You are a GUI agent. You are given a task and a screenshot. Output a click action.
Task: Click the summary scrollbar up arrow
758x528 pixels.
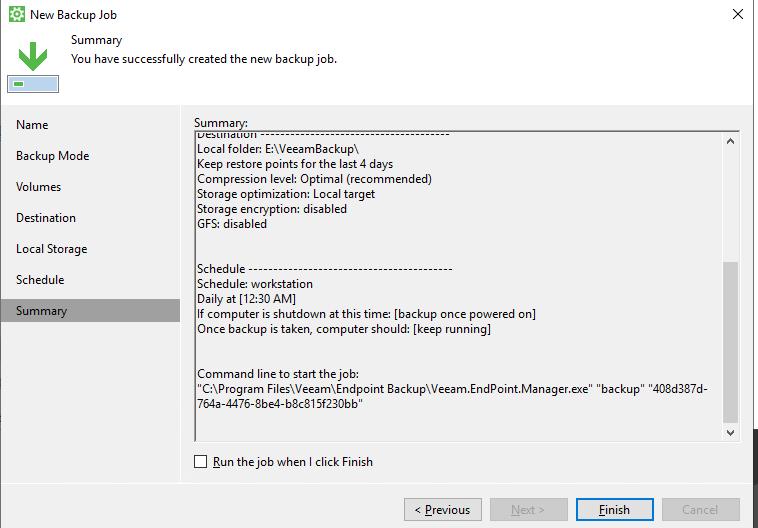pos(730,141)
